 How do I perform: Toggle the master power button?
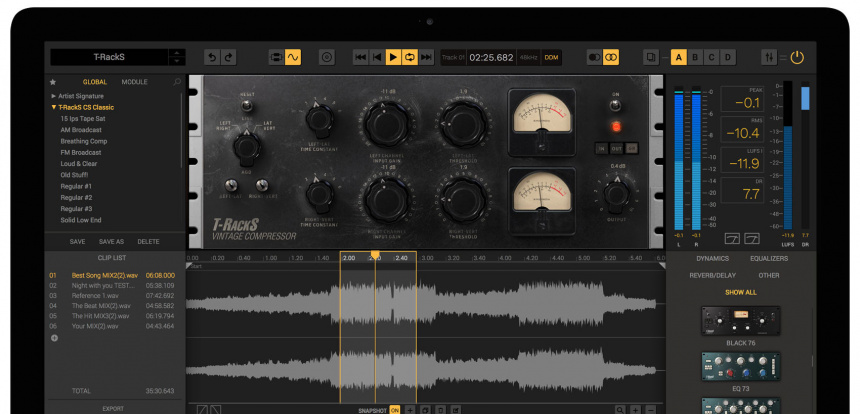click(x=797, y=57)
